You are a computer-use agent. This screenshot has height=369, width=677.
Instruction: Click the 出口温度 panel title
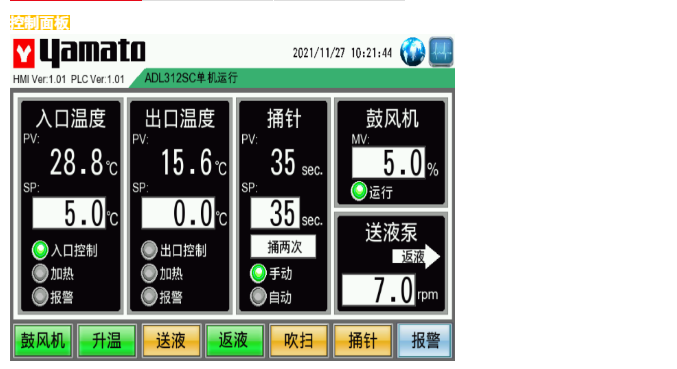coord(180,118)
